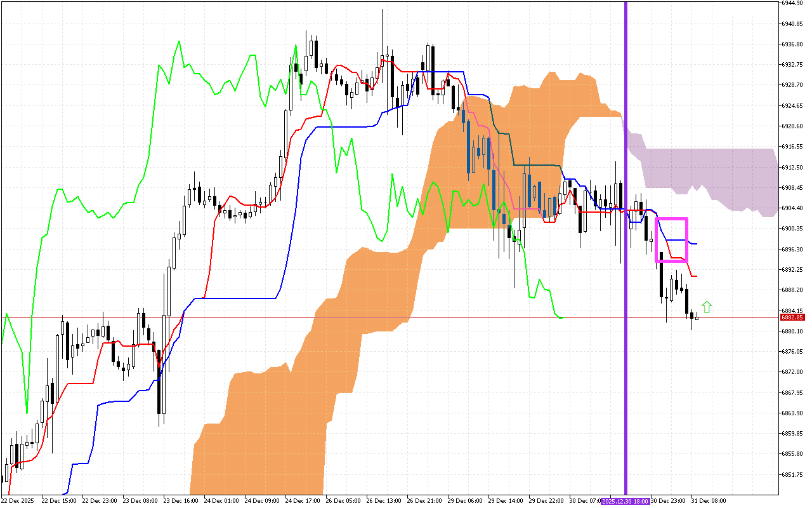Click the 6904.40 price label on the axis
The image size is (812, 508).
tap(794, 208)
